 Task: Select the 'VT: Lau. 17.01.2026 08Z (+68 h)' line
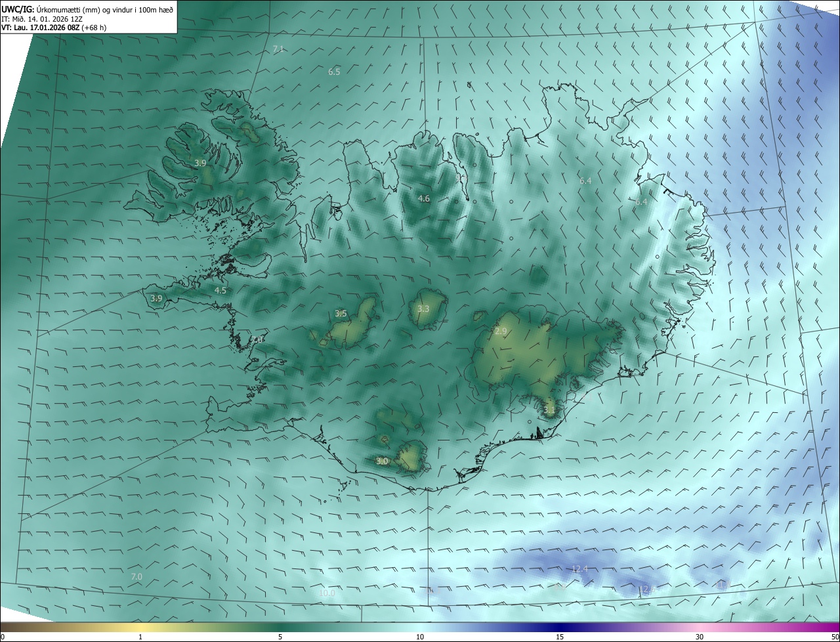54,28
